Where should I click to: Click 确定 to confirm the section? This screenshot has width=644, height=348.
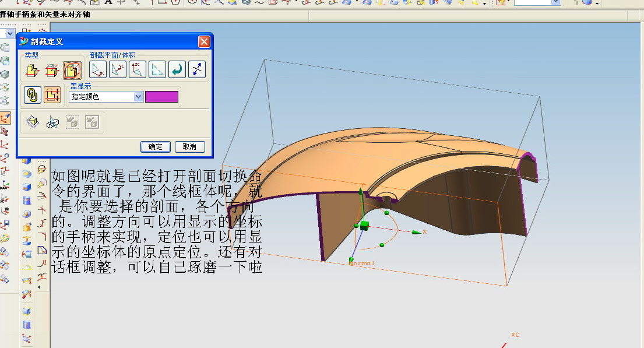pyautogui.click(x=155, y=147)
